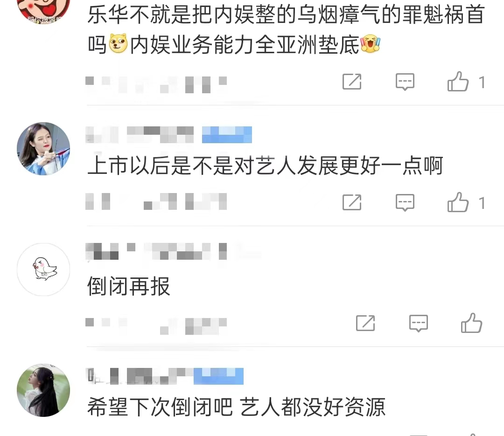This screenshot has width=504, height=436.
Task: Open the white bird avatar profile
Action: pos(43,270)
